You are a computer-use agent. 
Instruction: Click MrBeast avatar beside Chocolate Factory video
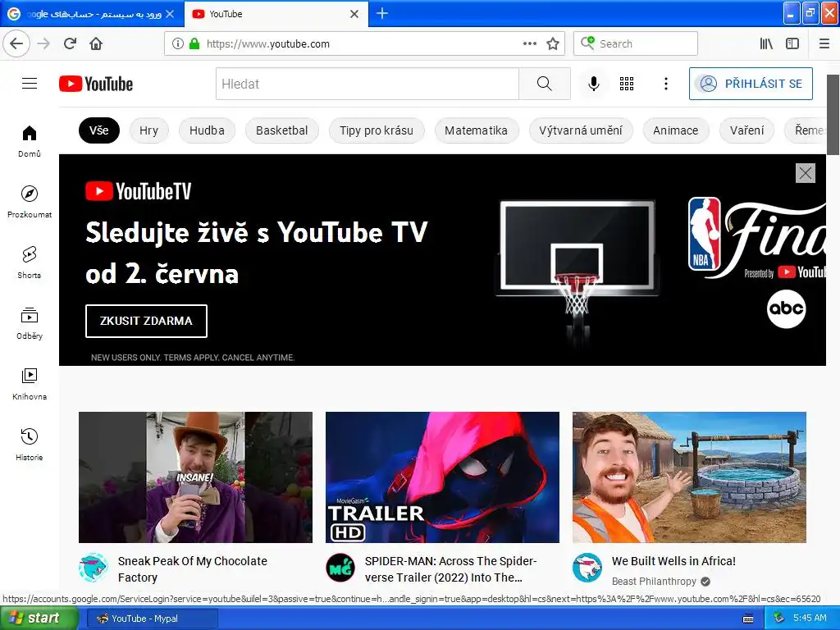coord(94,568)
